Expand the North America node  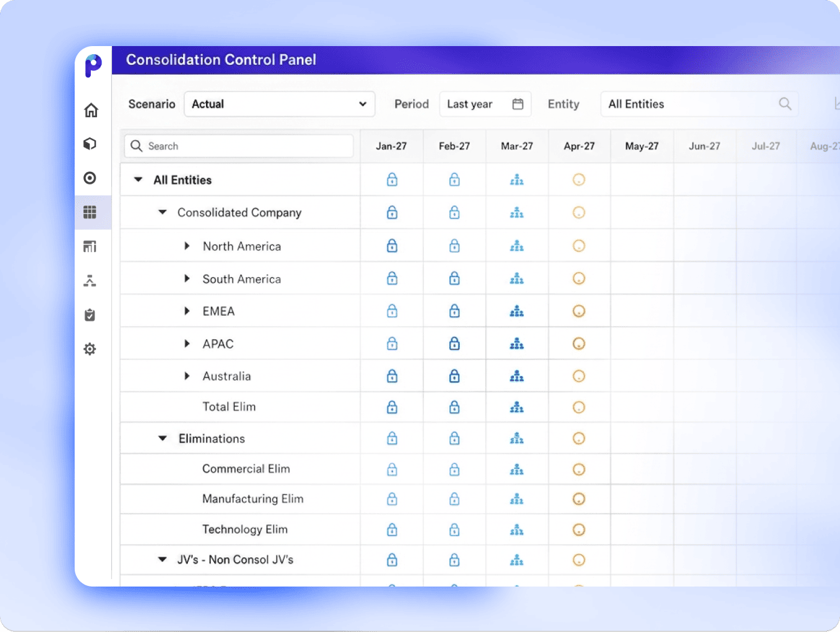click(187, 246)
